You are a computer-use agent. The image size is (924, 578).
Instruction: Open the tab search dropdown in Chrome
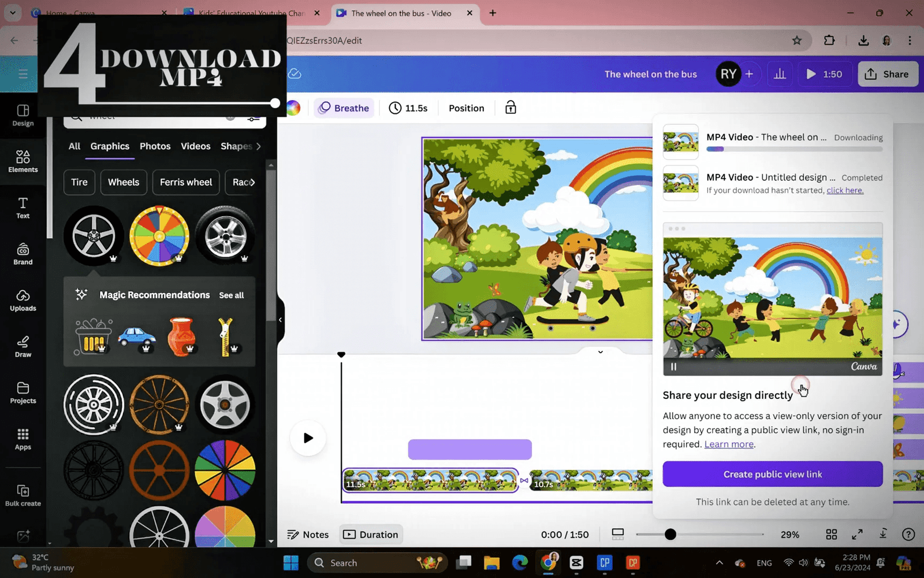coord(13,13)
